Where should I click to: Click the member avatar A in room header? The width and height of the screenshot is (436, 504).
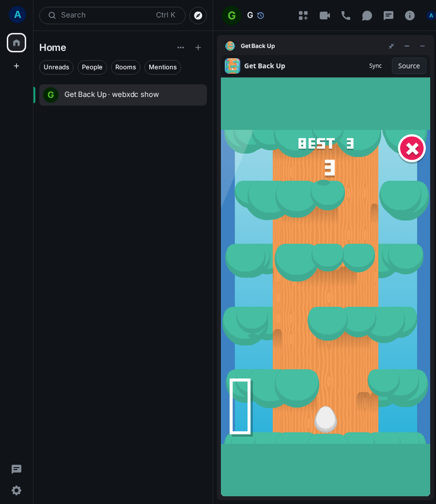click(431, 16)
